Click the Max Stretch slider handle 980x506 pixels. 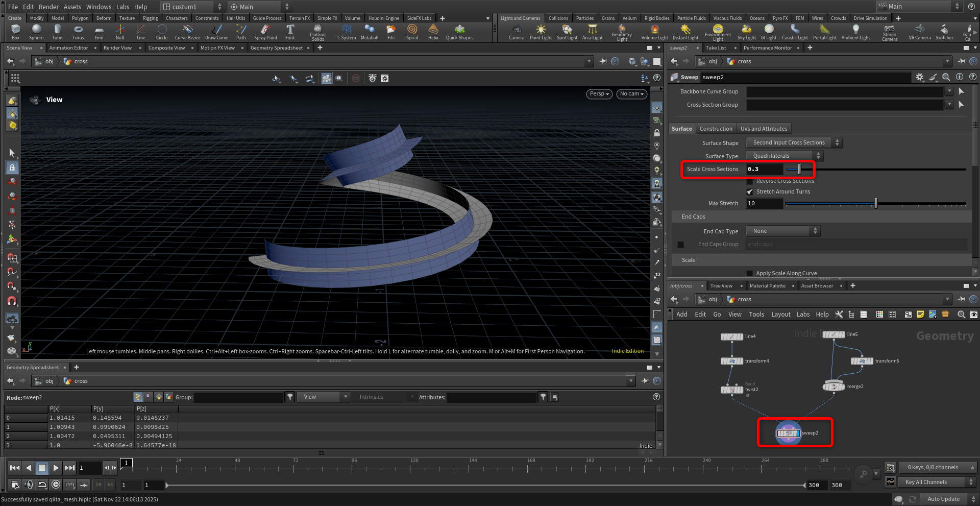876,204
